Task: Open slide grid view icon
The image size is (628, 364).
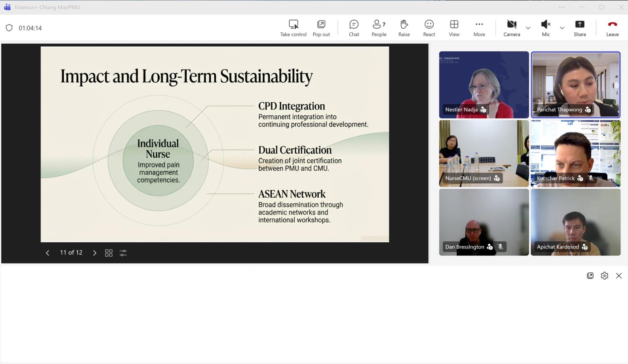Action: [x=109, y=253]
